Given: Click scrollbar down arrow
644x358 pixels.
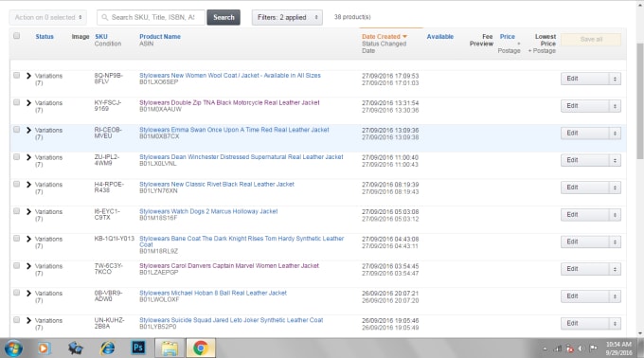Looking at the screenshot, I should click(x=640, y=333).
